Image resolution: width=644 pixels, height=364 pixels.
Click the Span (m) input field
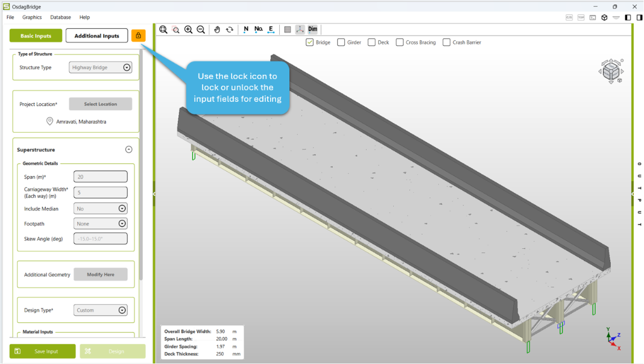(x=100, y=177)
